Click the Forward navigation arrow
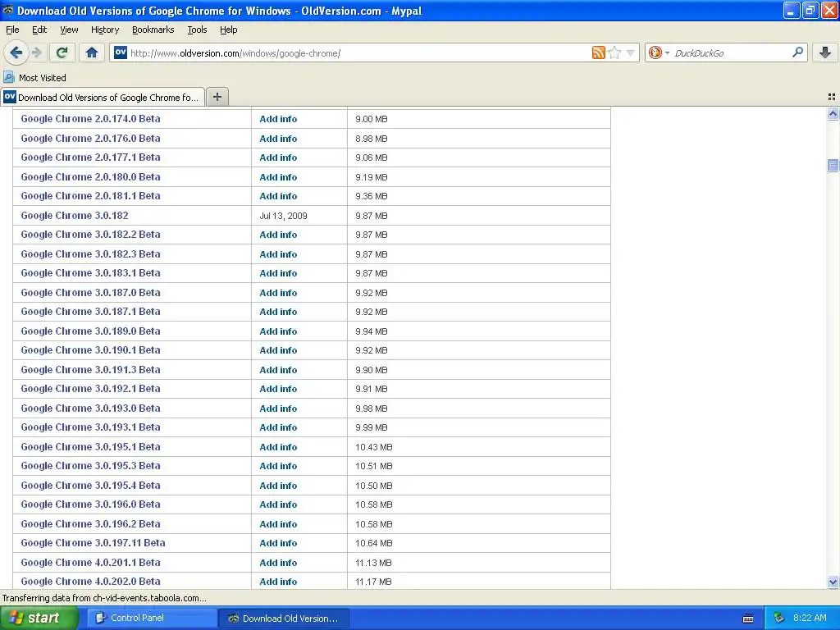The height and width of the screenshot is (630, 840). (36, 52)
